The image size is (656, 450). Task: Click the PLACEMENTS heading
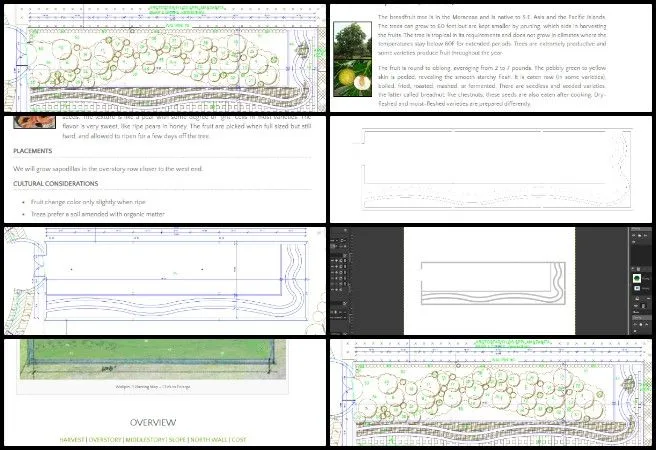[33, 151]
